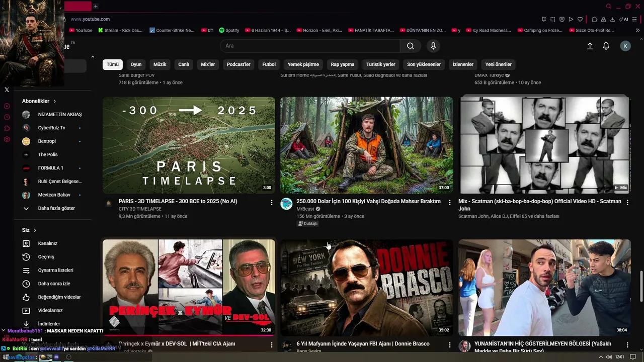The height and width of the screenshot is (362, 644).
Task: Open the Donnie Brasco video thumbnail
Action: click(366, 288)
